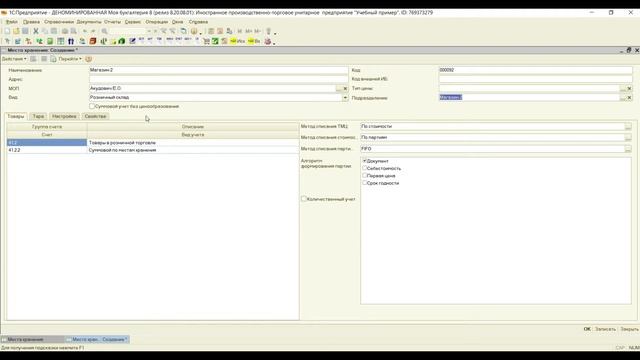Click the green checkmark toolbar icon
The image size is (640, 360).
(x=215, y=41)
